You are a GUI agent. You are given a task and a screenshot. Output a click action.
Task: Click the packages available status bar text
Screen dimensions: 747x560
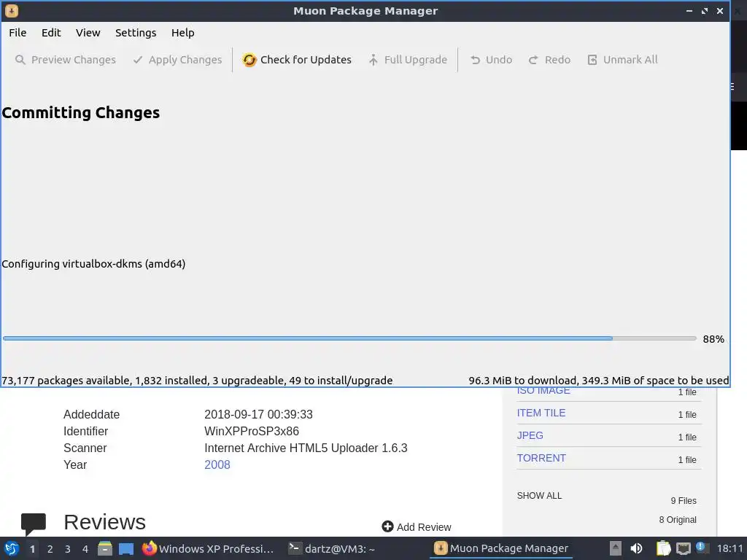coord(197,381)
